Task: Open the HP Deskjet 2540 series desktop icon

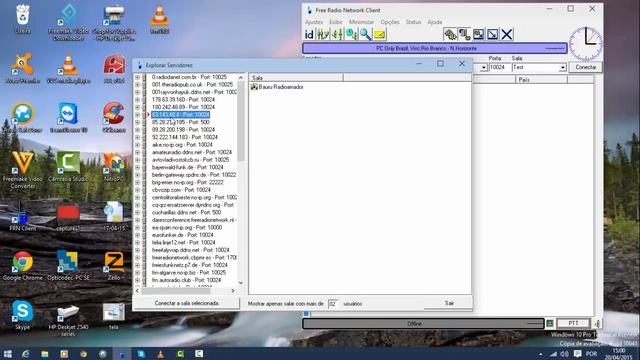Action: pos(68,320)
